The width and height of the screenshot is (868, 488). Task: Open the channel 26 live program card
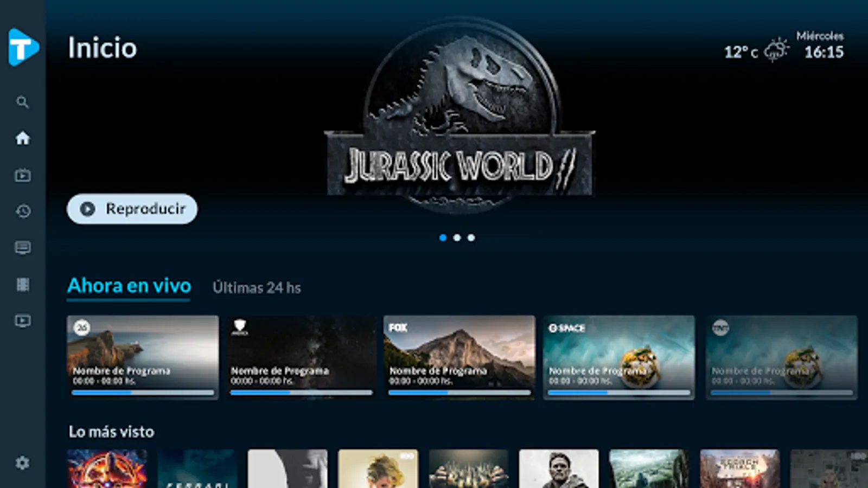point(143,358)
